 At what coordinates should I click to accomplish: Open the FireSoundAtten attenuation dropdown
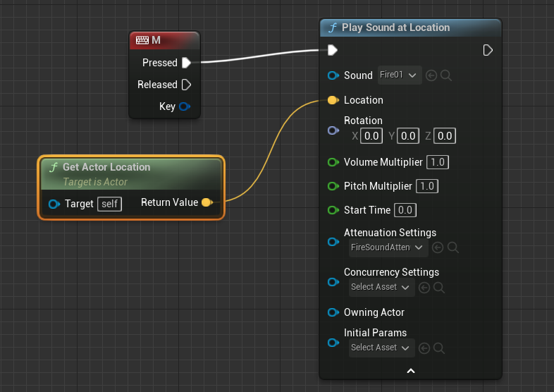pos(389,247)
